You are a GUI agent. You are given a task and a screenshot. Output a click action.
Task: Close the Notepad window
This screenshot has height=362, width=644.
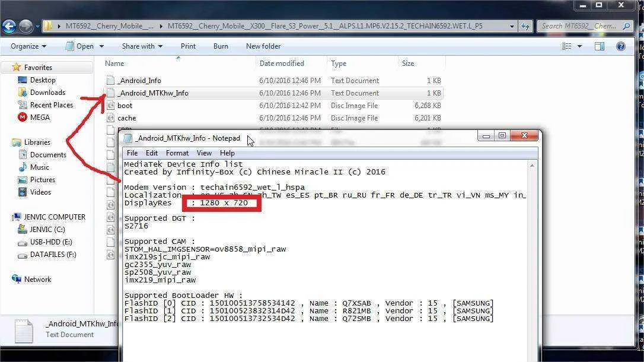tap(524, 135)
